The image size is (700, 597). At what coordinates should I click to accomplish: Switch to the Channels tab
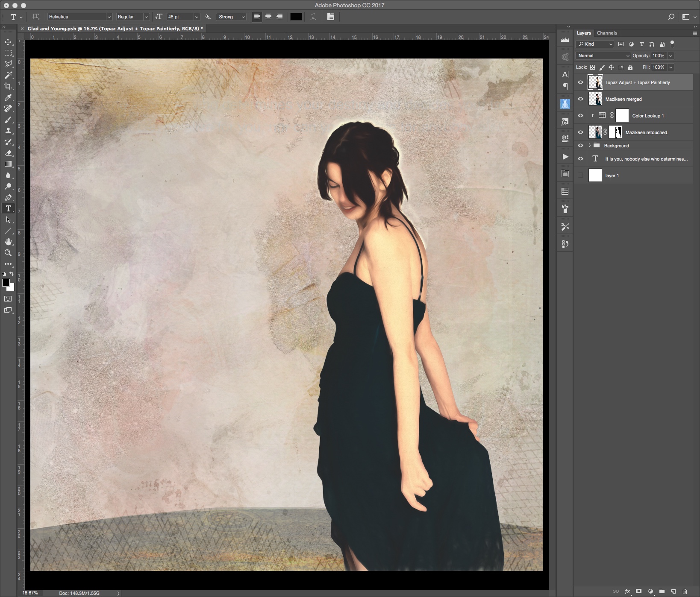(607, 33)
